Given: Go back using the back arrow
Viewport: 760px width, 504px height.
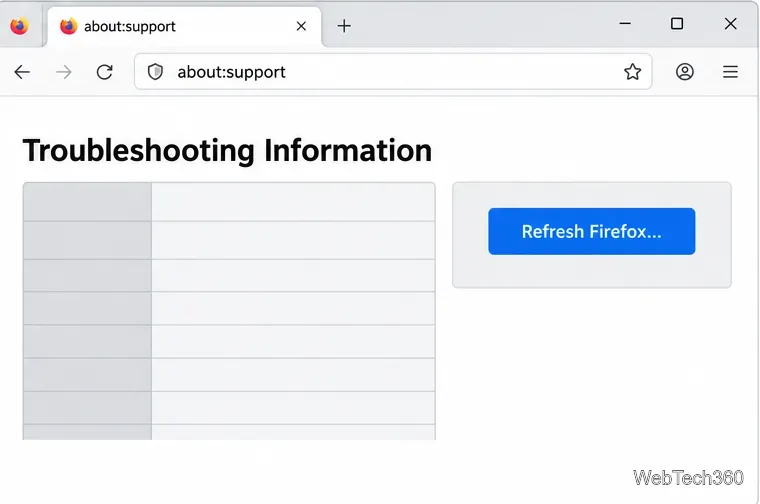Looking at the screenshot, I should click(x=22, y=72).
